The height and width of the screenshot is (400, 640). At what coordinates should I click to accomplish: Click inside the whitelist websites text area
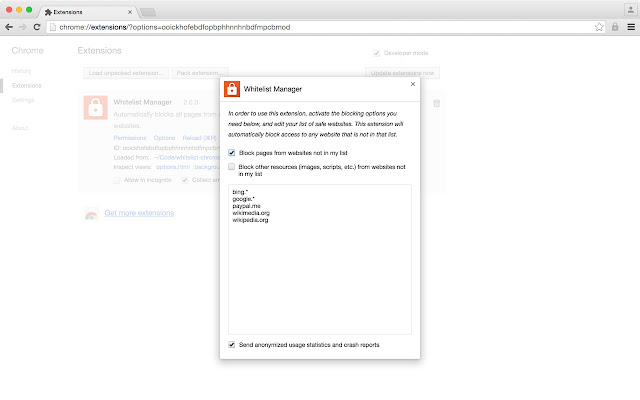pos(320,260)
